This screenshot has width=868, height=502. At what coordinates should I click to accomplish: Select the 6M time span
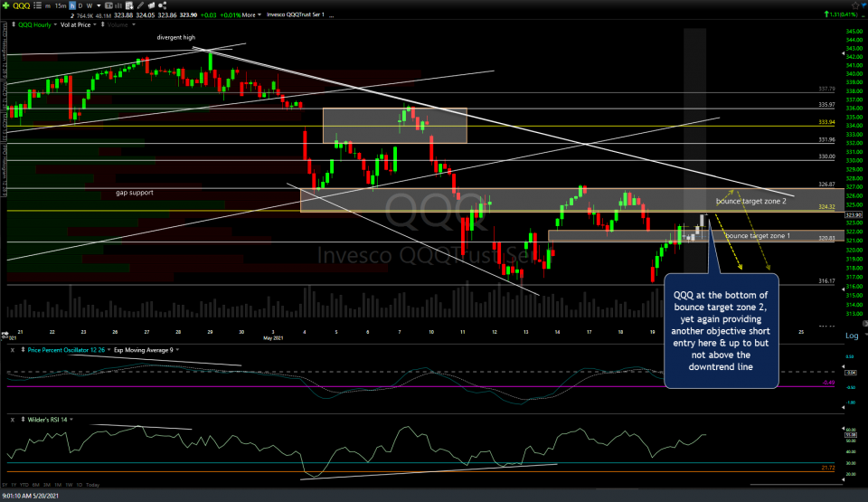coord(36,485)
